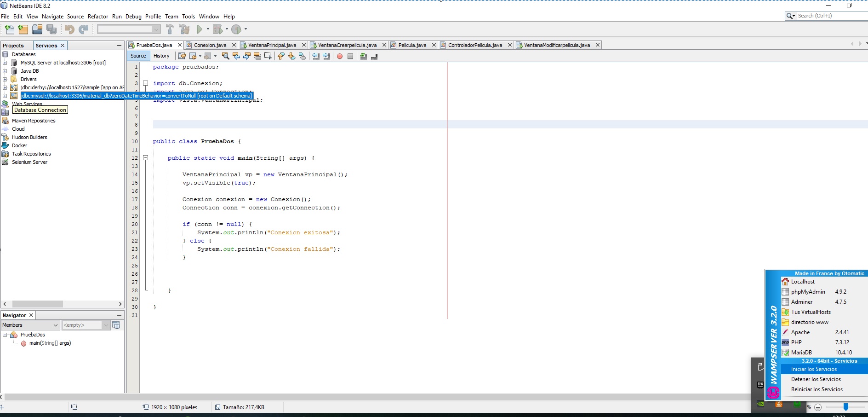This screenshot has height=417, width=868.
Task: Open the Refactor menu
Action: pyautogui.click(x=98, y=17)
